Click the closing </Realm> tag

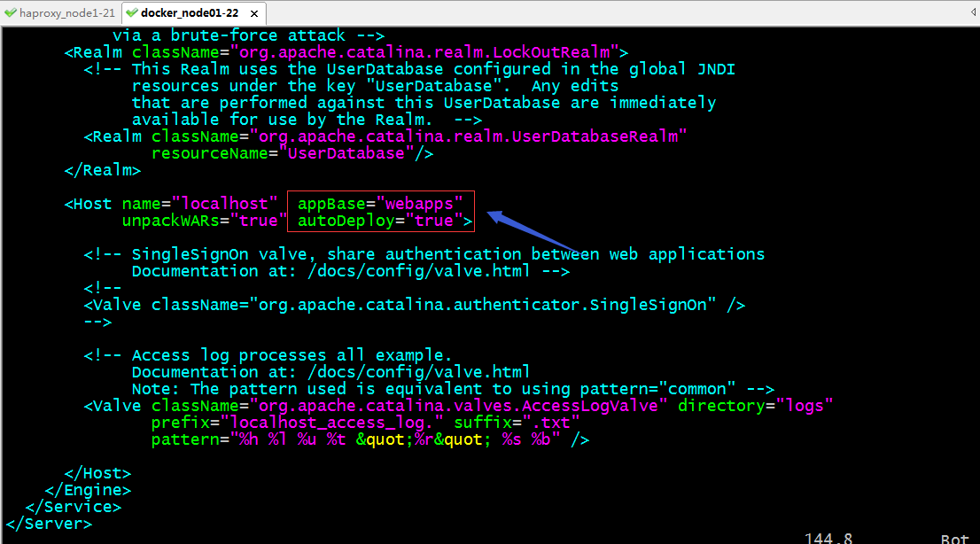pos(103,170)
